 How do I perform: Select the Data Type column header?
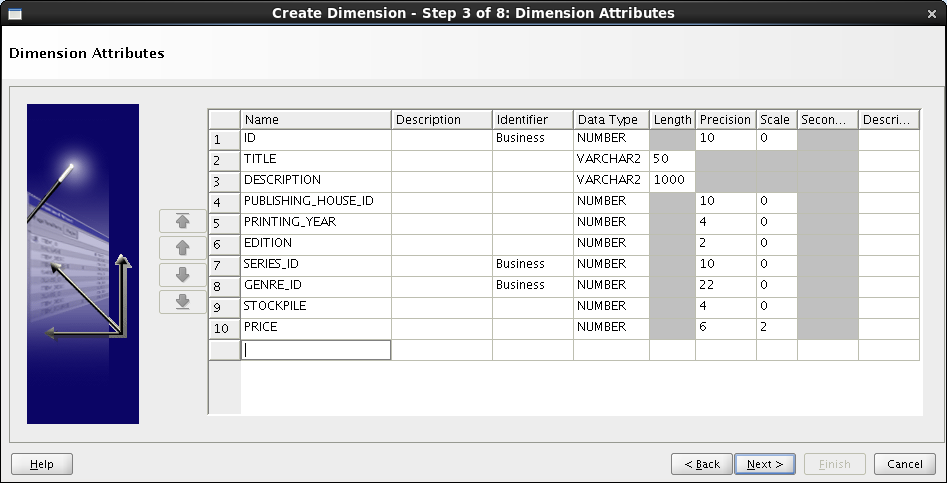click(611, 120)
